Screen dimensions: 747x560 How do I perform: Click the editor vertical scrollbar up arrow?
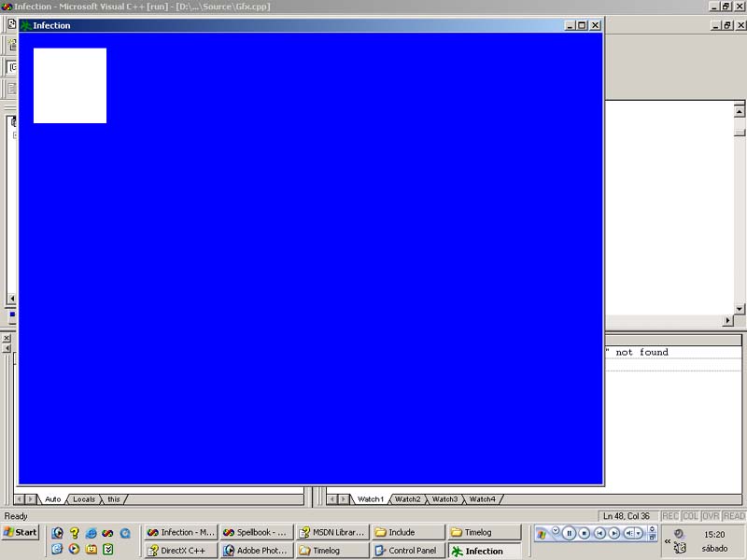click(739, 111)
